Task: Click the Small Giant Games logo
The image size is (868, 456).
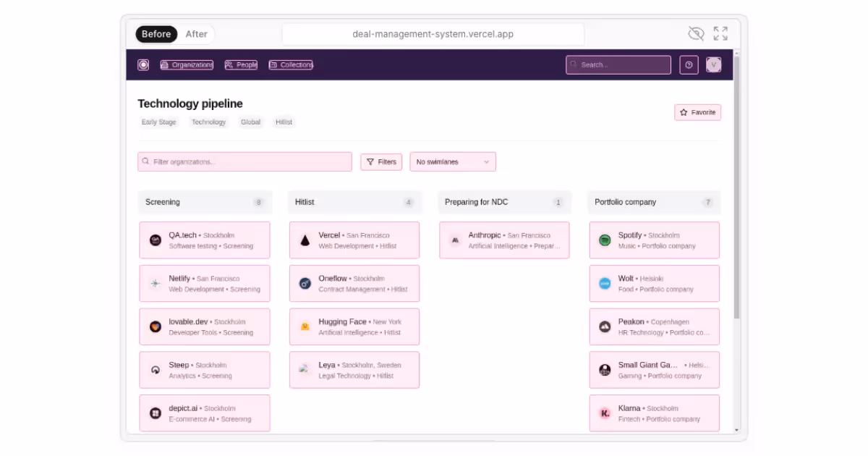Action: [x=605, y=370]
